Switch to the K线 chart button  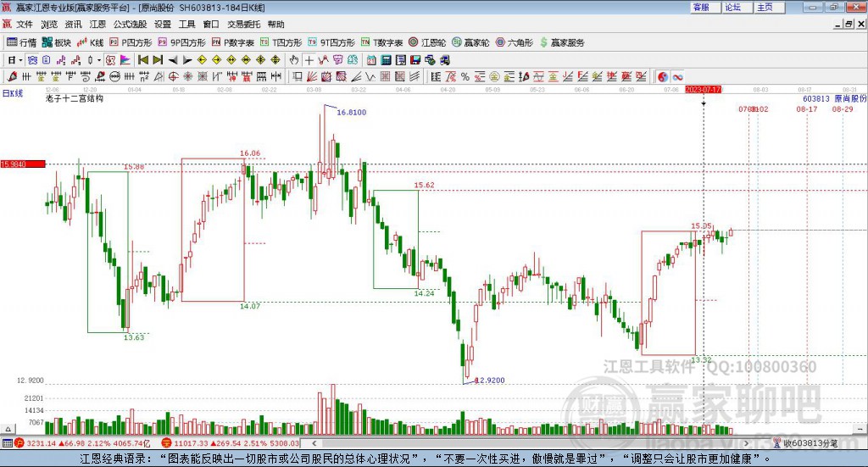point(90,42)
